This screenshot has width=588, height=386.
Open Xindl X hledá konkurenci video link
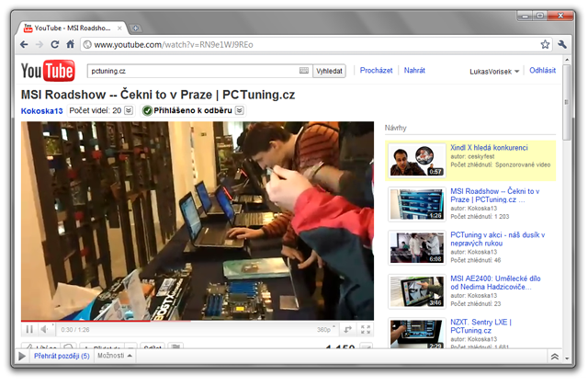tap(489, 147)
